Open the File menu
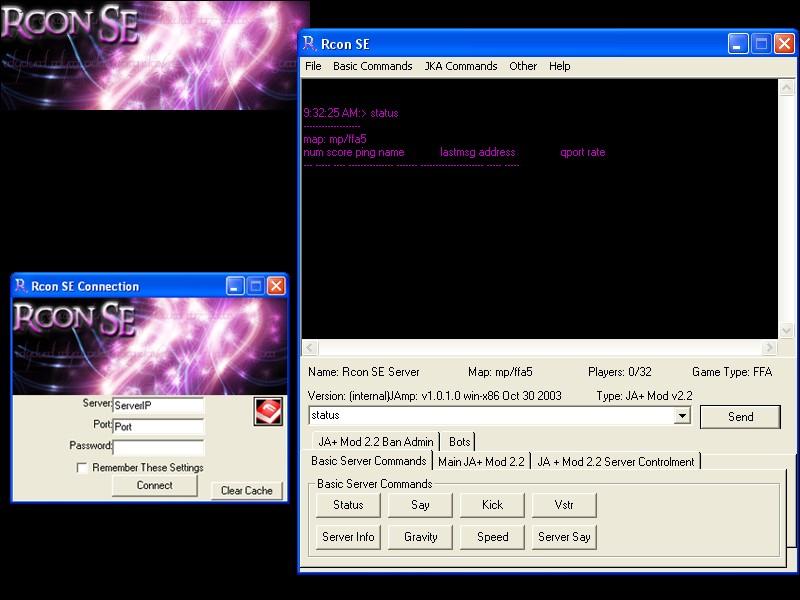Screen dimensions: 800x600 point(313,66)
